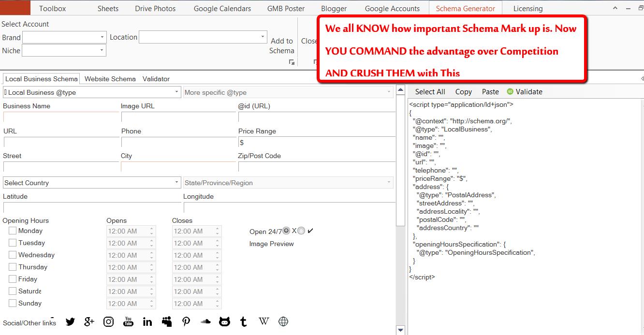
Task: Switch to the Website Schema tab
Action: click(x=110, y=79)
